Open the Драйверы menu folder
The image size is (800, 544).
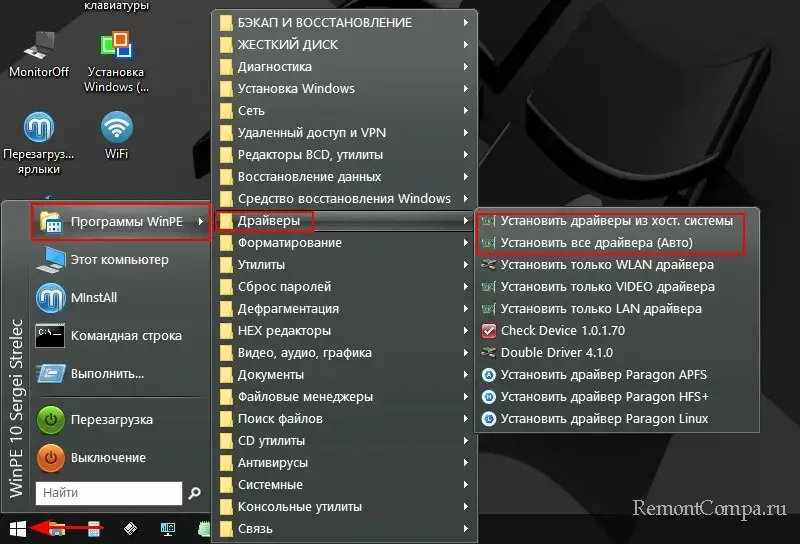click(345, 221)
